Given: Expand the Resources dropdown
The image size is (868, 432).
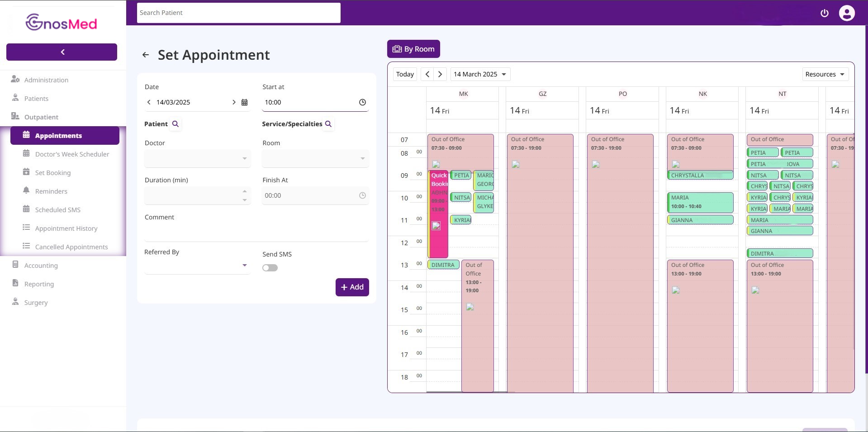Looking at the screenshot, I should click(825, 74).
